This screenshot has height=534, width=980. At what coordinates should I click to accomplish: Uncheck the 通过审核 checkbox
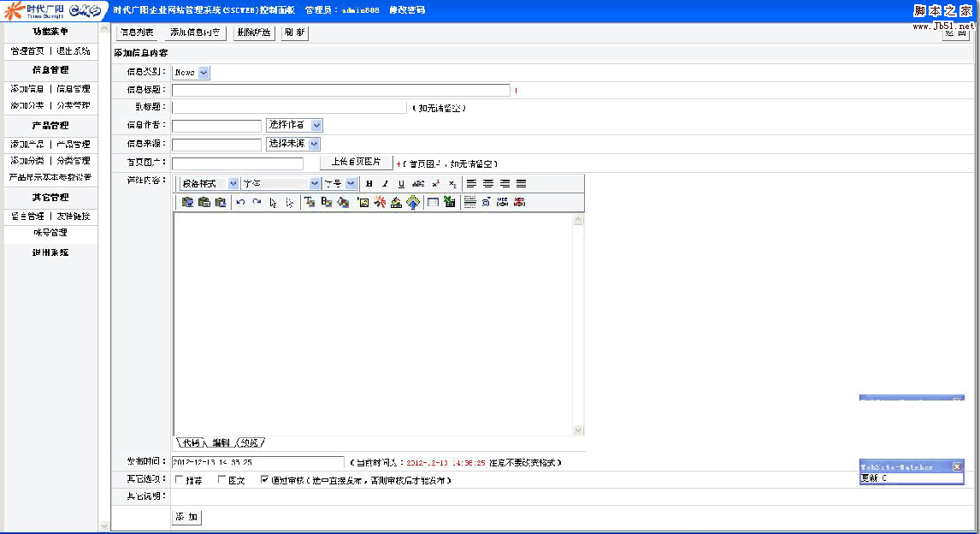click(x=264, y=479)
